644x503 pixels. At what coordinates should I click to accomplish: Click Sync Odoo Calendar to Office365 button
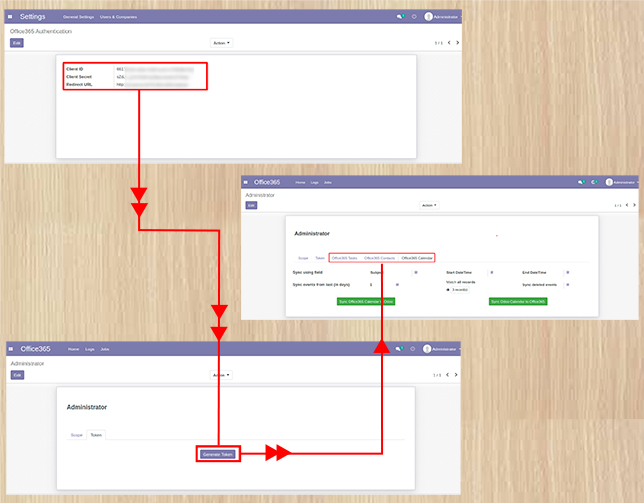pyautogui.click(x=517, y=301)
